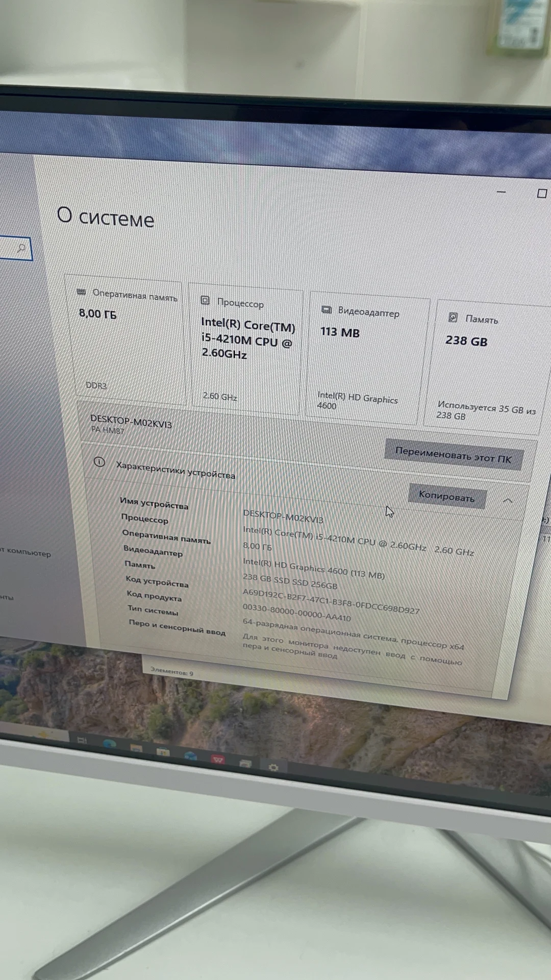The image size is (551, 980).
Task: Click the Intel(R) HD Graphics 4600 card label
Action: [357, 401]
